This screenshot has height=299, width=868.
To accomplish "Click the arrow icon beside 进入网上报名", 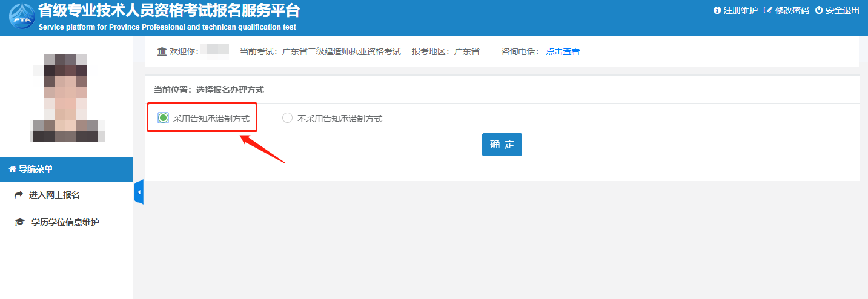I will click(19, 195).
